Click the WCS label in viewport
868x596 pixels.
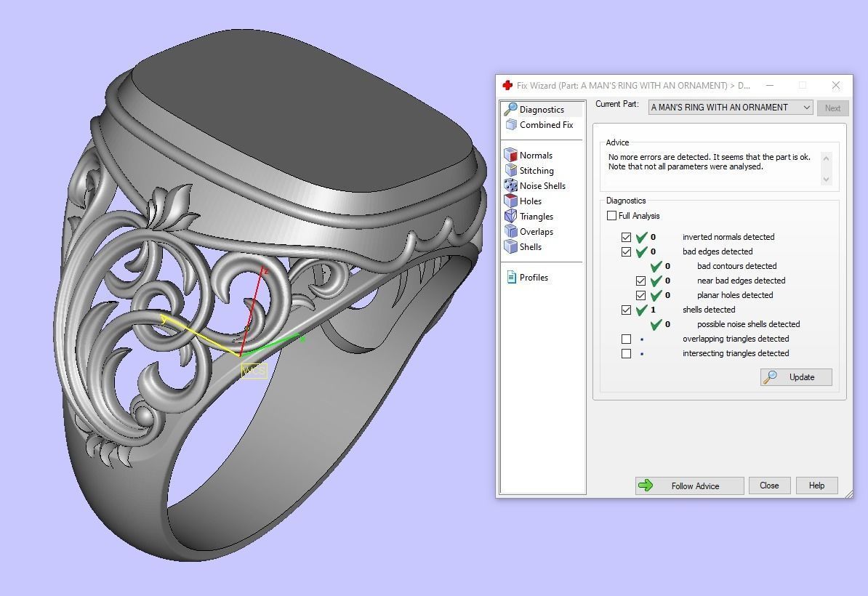254,370
